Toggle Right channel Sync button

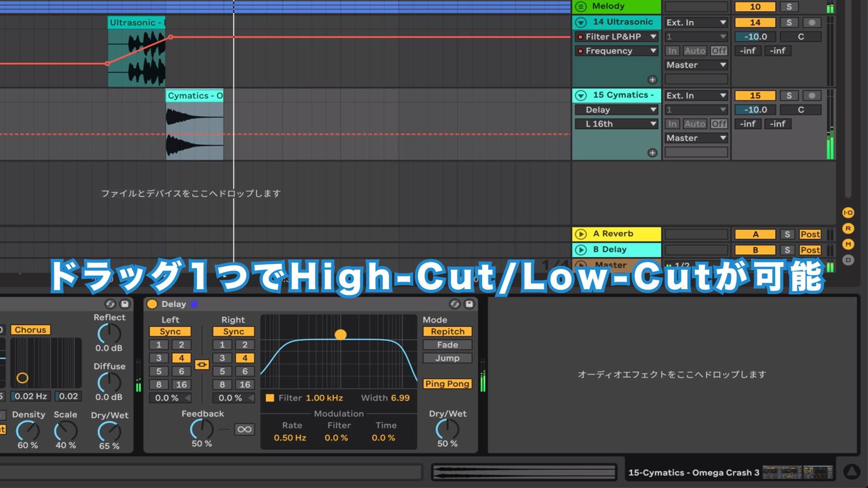pyautogui.click(x=233, y=331)
